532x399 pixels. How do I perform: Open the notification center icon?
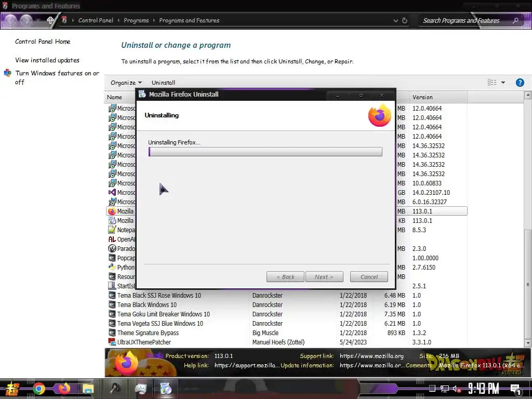coord(516,389)
